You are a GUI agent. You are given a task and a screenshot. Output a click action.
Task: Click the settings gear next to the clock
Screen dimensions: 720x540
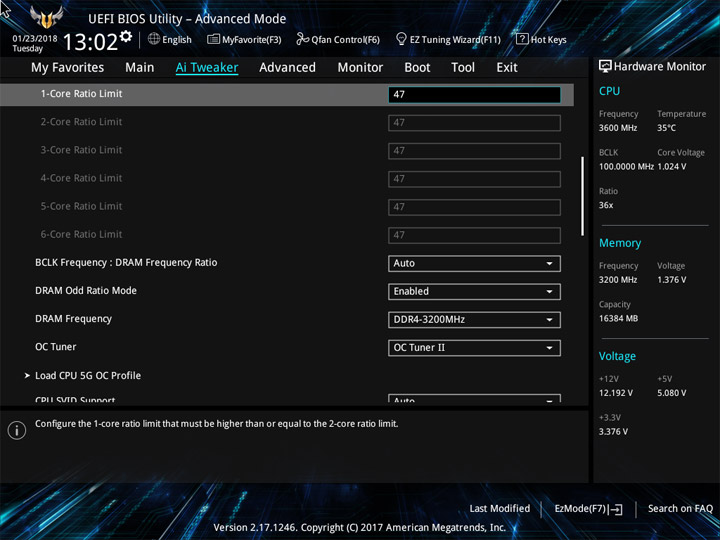pyautogui.click(x=126, y=36)
